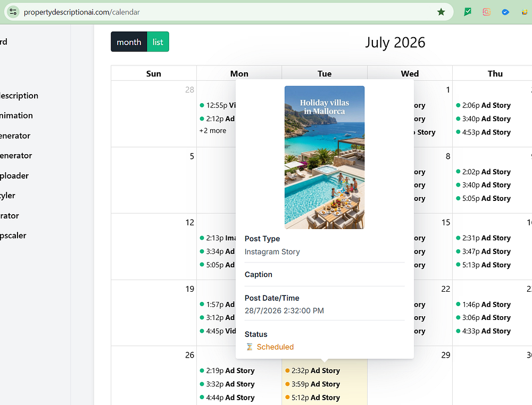This screenshot has height=405, width=532.
Task: Open the 1:46p Ad Story event
Action: pyautogui.click(x=484, y=305)
